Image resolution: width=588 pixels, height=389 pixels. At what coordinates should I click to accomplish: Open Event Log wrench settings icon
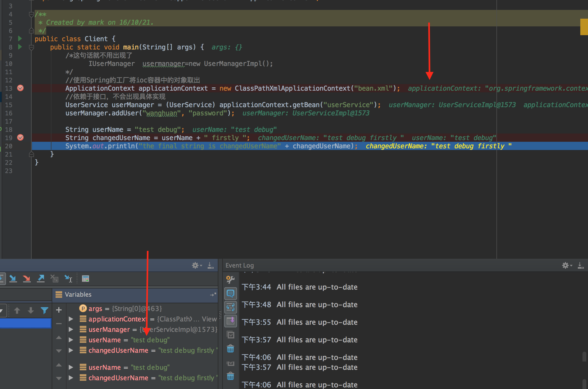click(230, 279)
